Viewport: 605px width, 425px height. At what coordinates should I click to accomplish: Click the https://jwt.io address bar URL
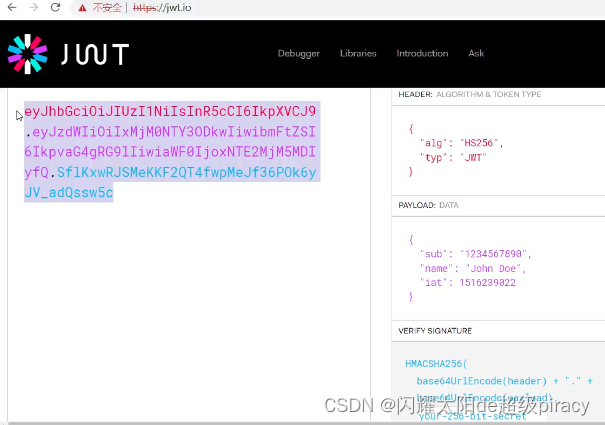tap(162, 8)
